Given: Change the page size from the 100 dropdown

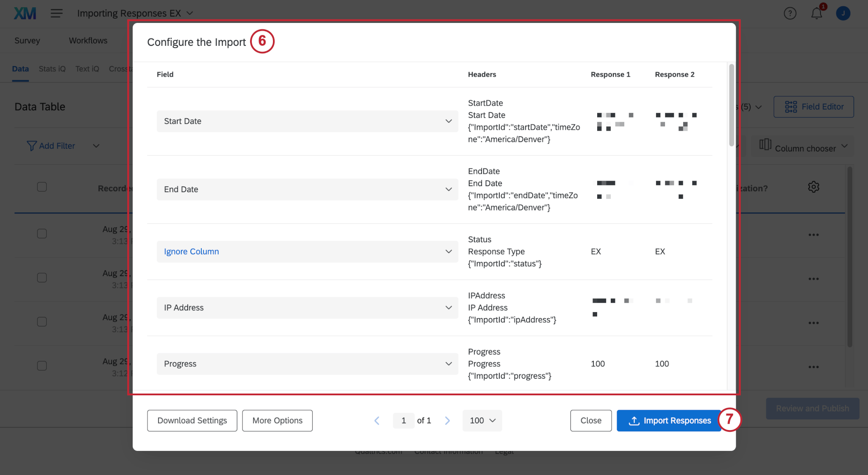Looking at the screenshot, I should (482, 420).
